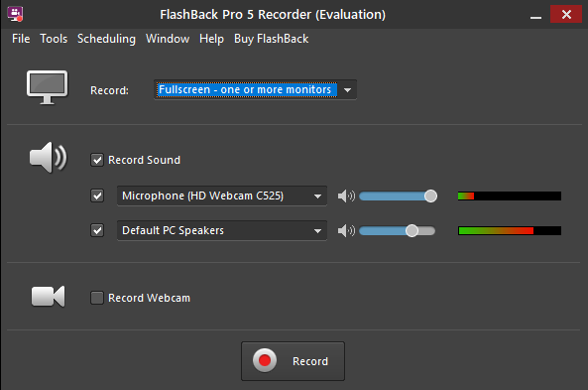
Task: Enable the Record Webcam checkbox
Action: coord(97,298)
